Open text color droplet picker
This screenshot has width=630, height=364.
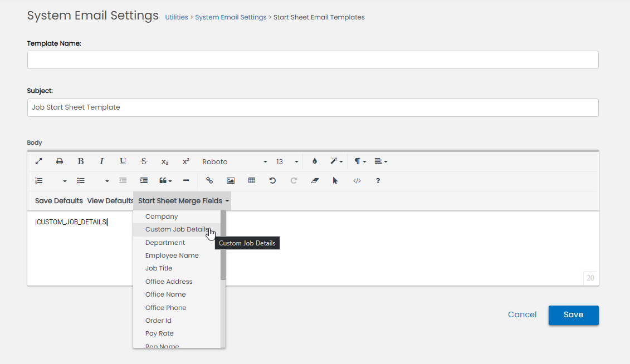pos(315,161)
